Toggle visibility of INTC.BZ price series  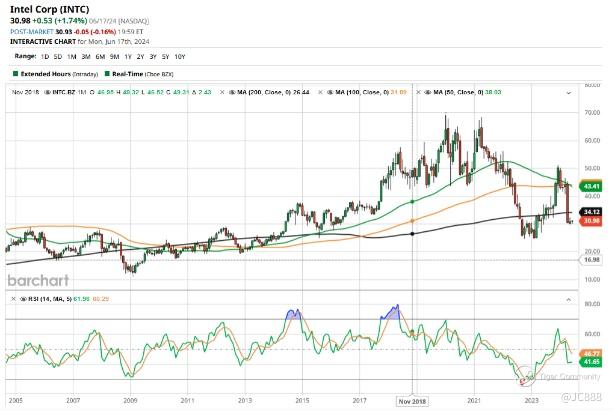(48, 93)
